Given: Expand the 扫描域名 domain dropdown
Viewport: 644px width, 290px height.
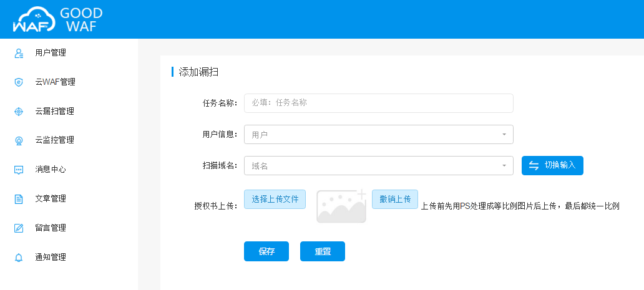Looking at the screenshot, I should 379,166.
